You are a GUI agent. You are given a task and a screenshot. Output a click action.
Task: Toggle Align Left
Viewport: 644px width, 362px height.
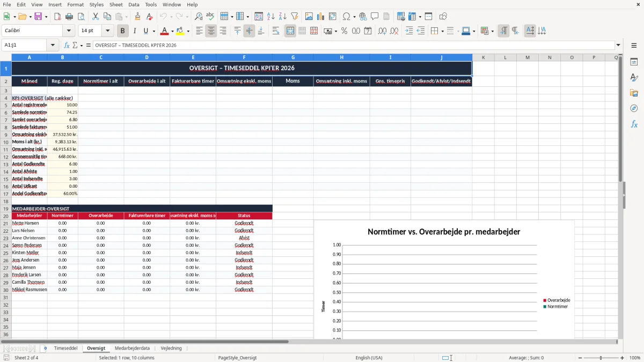(x=199, y=31)
